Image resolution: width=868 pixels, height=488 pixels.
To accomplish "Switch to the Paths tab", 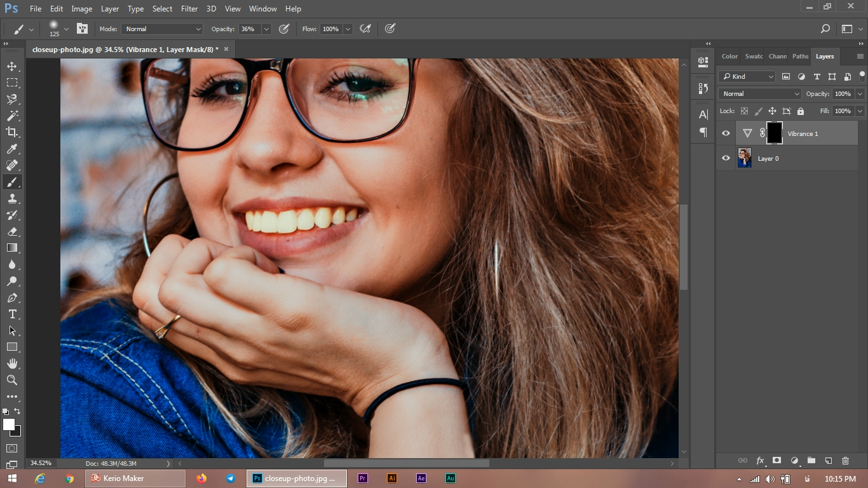I will (x=800, y=56).
